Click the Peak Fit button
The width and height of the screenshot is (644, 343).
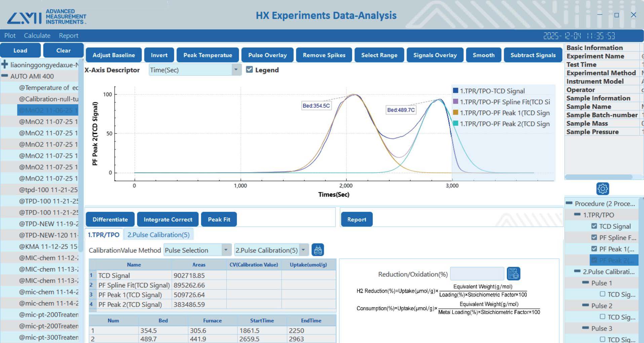(219, 219)
